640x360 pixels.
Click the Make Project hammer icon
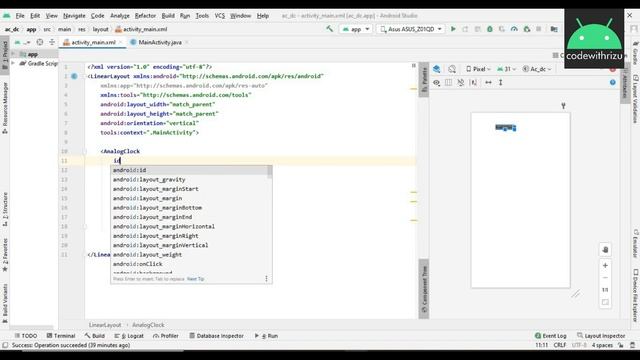coord(329,29)
